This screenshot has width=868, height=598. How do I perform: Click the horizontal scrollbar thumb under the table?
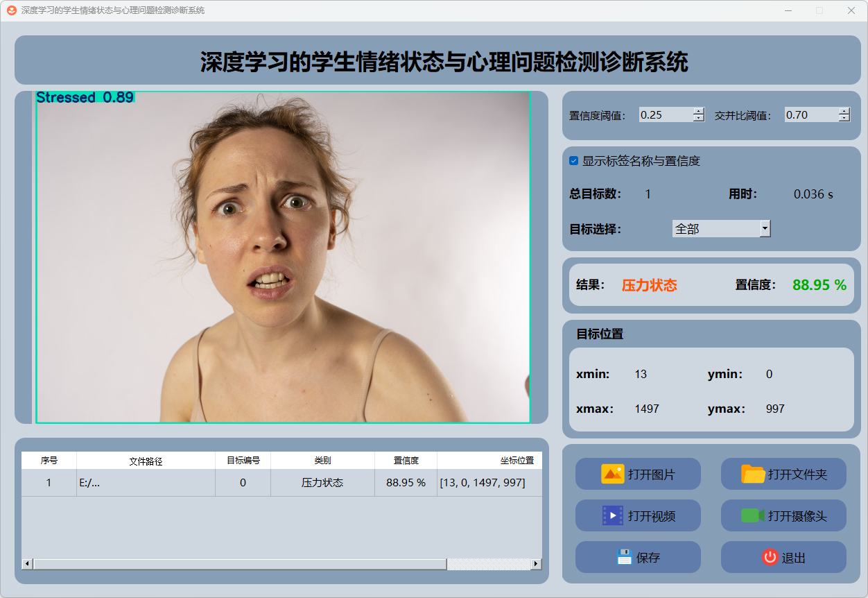pos(240,564)
